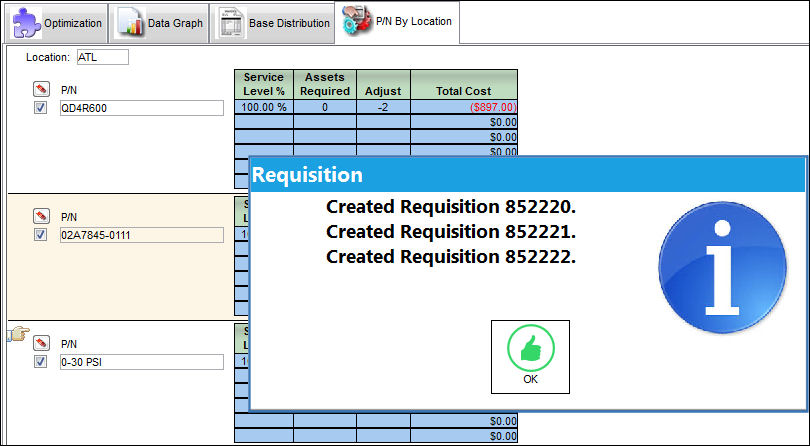Uncheck the 0-30 PSI part checkbox
Screen dimensions: 810x446
(40, 361)
